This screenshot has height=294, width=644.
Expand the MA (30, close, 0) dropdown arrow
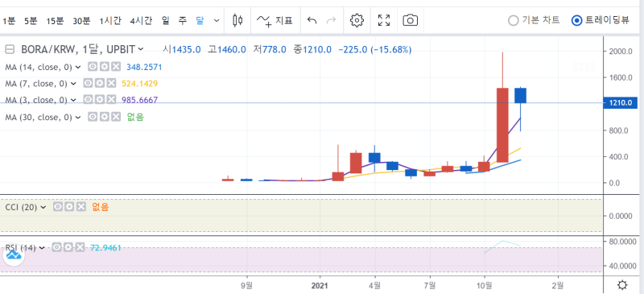(x=78, y=117)
